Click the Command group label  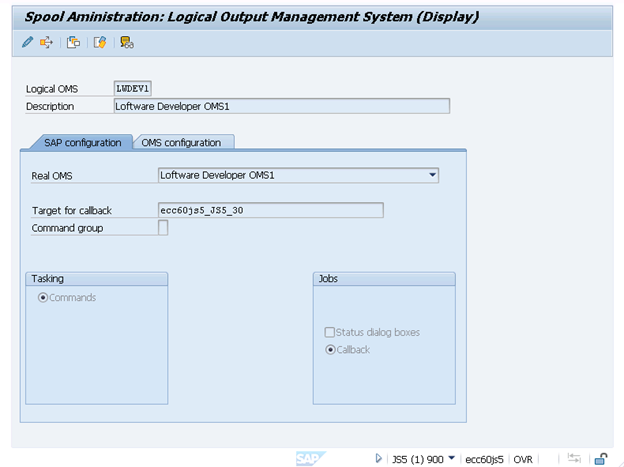pos(67,228)
